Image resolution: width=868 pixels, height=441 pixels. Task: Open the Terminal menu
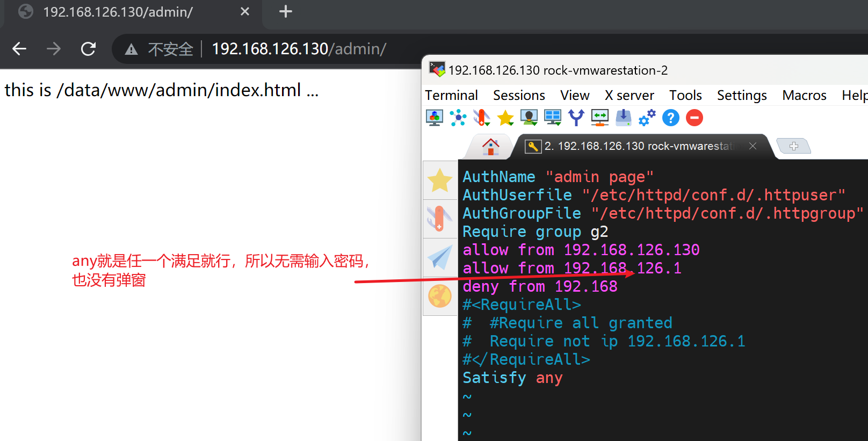451,96
